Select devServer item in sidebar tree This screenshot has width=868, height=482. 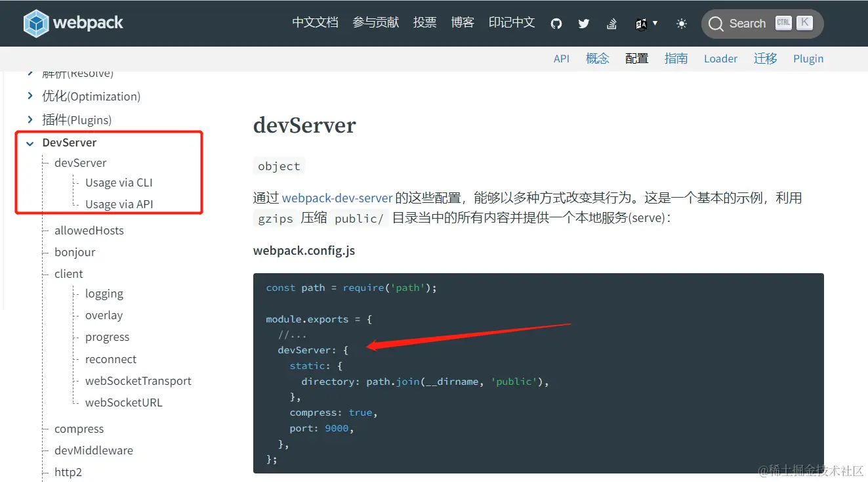tap(80, 163)
